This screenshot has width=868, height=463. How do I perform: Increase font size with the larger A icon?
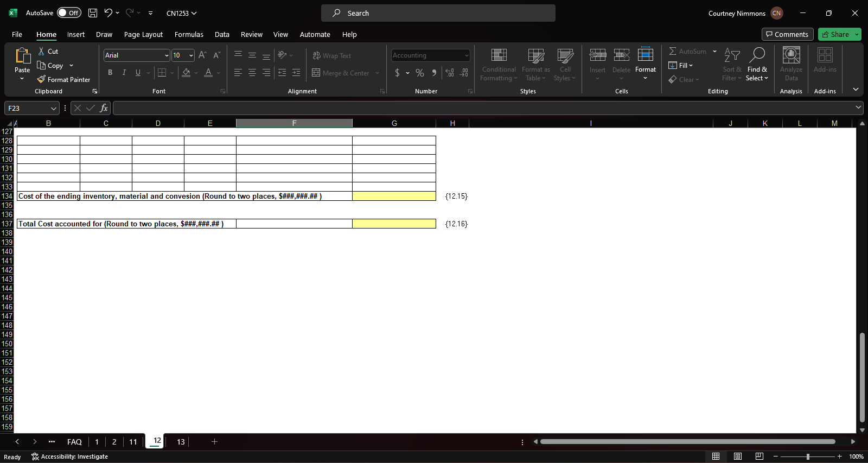[x=202, y=55]
